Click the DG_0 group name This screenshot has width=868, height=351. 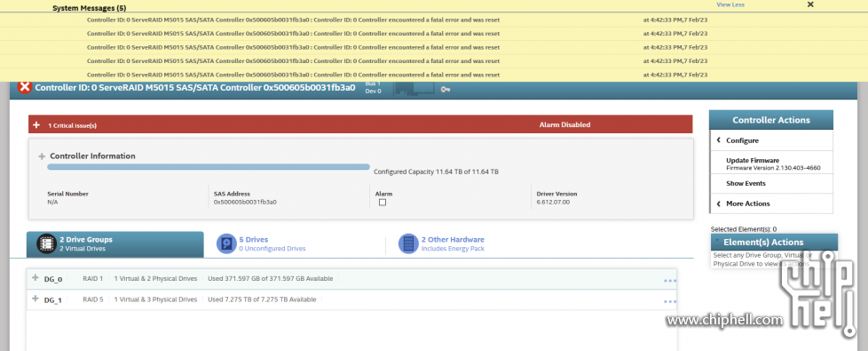pyautogui.click(x=53, y=279)
